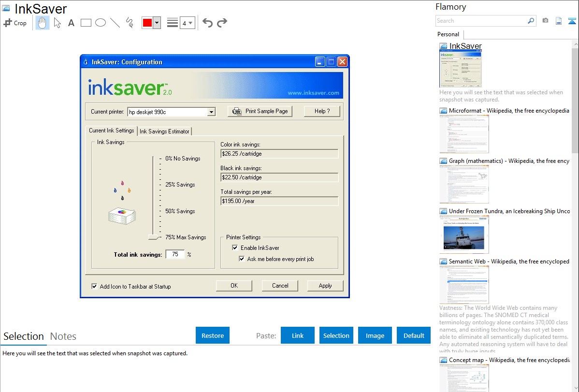Click Cancel in InkSaver Configuration

pos(280,286)
